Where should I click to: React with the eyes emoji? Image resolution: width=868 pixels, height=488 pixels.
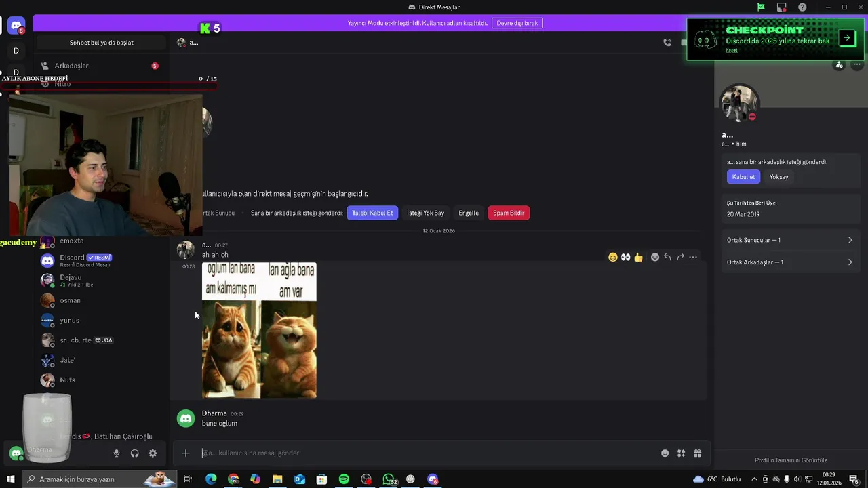click(x=625, y=257)
